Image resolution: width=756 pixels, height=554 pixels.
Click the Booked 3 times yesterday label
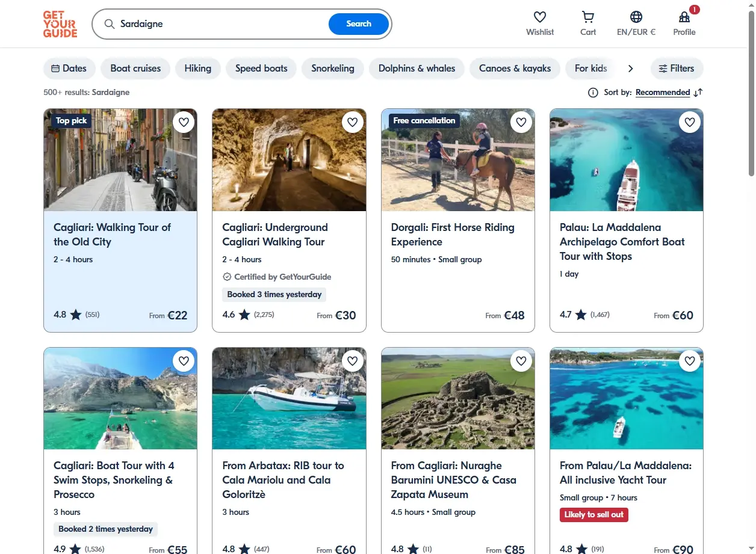274,295
